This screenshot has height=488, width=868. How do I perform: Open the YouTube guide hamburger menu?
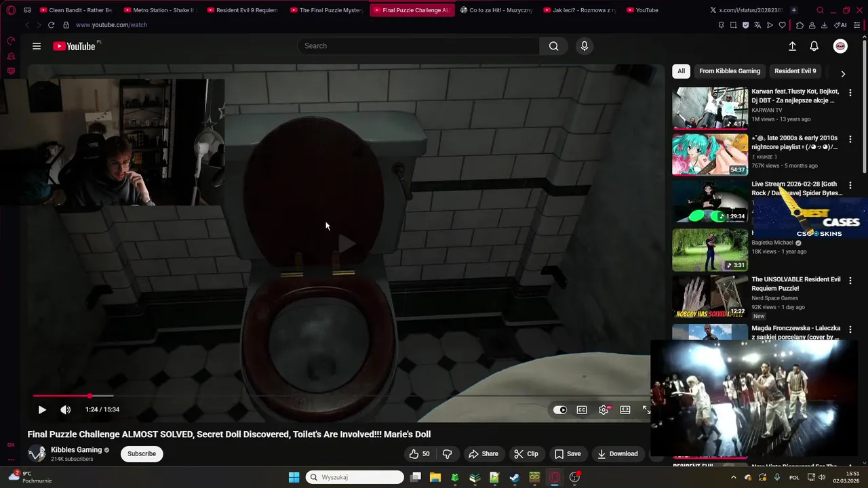37,46
